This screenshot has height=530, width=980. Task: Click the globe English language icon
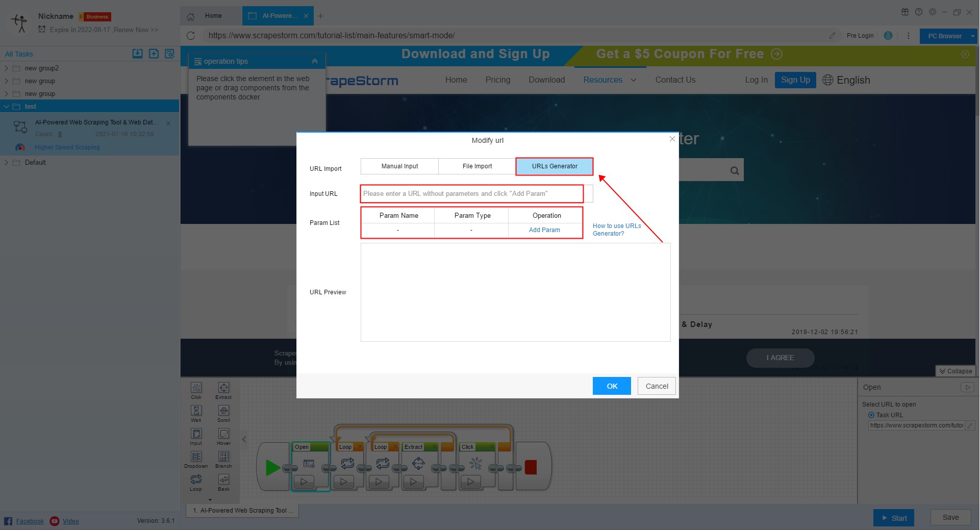[x=827, y=80]
